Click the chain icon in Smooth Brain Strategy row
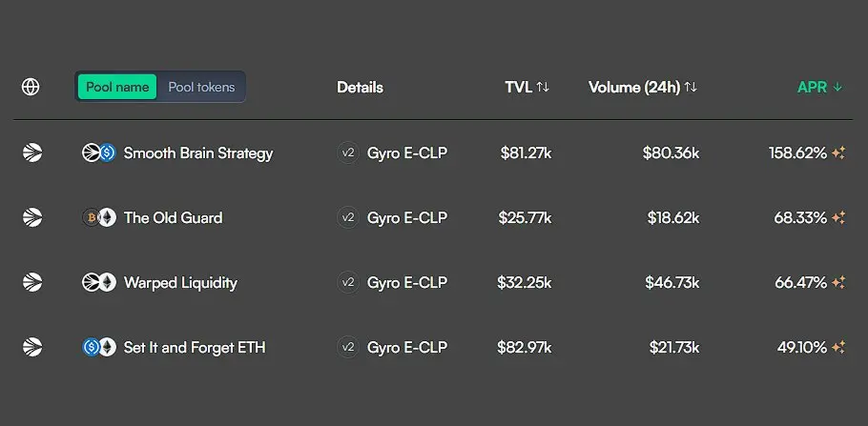The image size is (868, 426). point(32,152)
